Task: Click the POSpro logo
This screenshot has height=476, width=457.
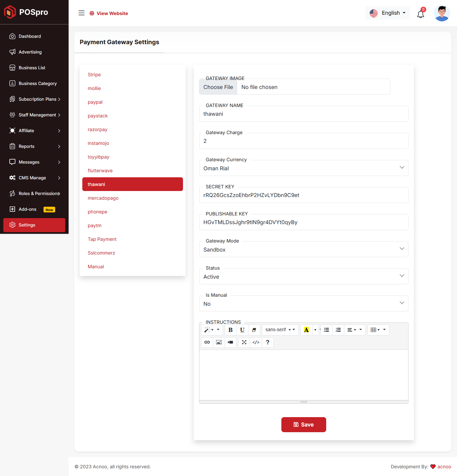Action: click(x=26, y=12)
